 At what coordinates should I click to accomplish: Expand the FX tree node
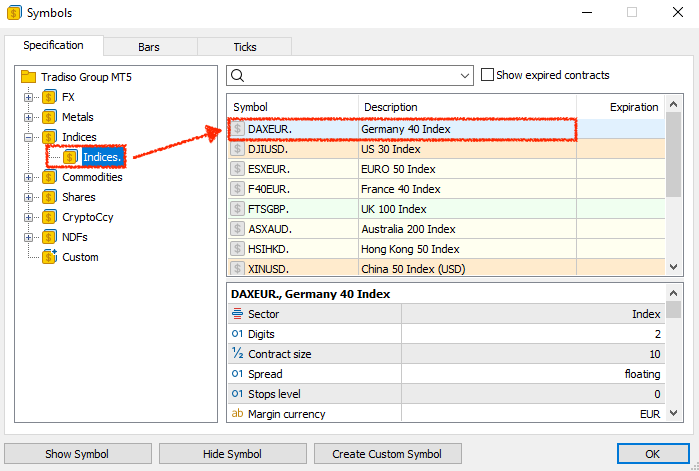click(x=29, y=97)
